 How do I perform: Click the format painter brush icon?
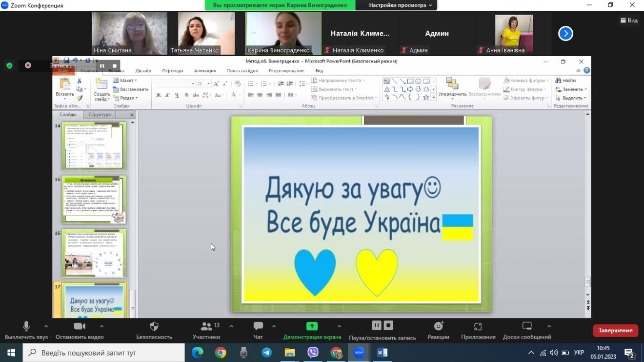click(80, 98)
